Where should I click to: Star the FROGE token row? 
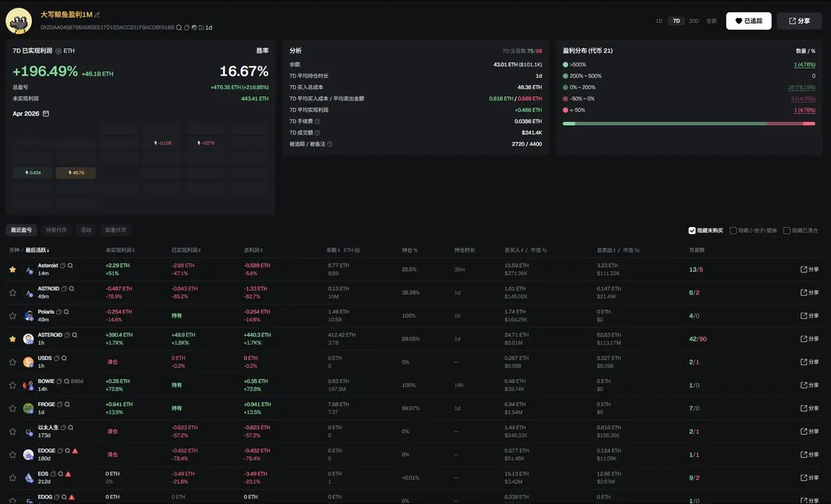[12, 408]
